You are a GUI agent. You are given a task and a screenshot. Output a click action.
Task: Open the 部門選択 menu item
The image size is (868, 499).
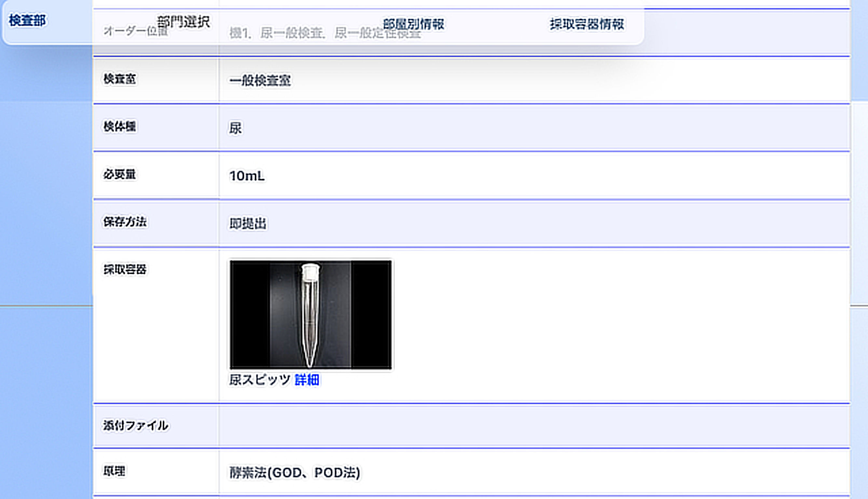coord(183,22)
